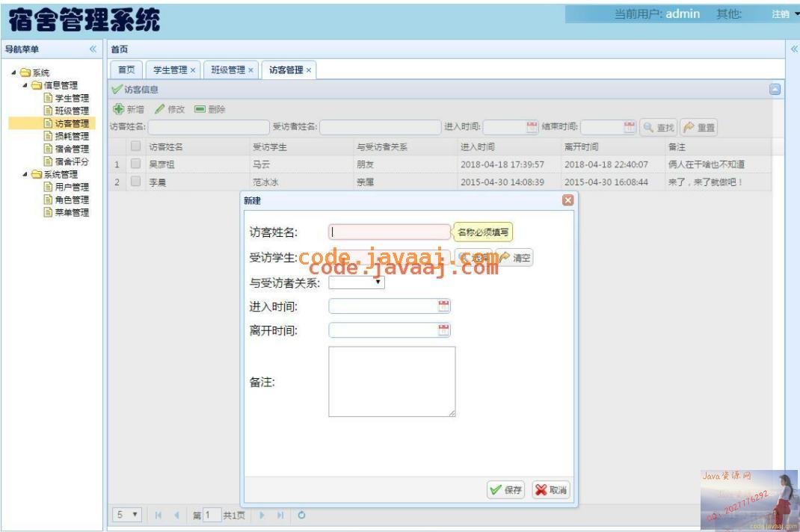Image resolution: width=800 pixels, height=532 pixels.
Task: Click the 删除 delete icon
Action: (x=200, y=109)
